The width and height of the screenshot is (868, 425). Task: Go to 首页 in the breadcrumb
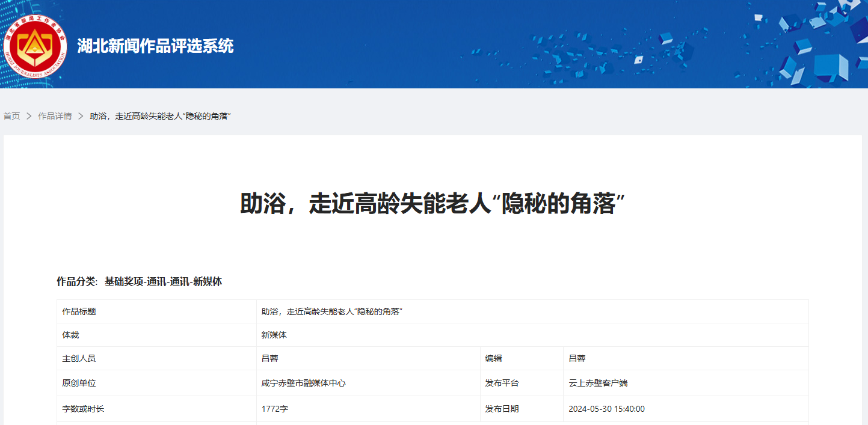(11, 116)
